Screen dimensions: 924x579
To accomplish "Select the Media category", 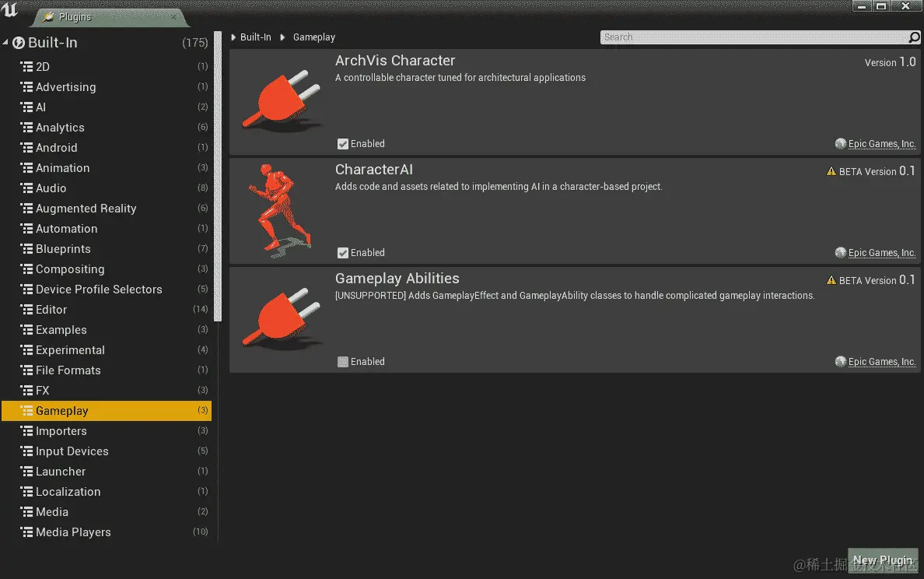I will pyautogui.click(x=106, y=512).
